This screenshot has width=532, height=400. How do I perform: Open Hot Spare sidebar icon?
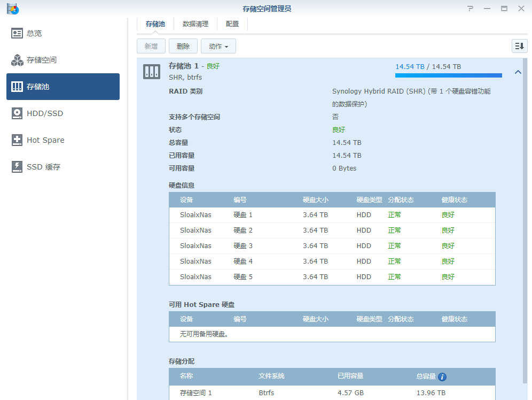pyautogui.click(x=17, y=140)
